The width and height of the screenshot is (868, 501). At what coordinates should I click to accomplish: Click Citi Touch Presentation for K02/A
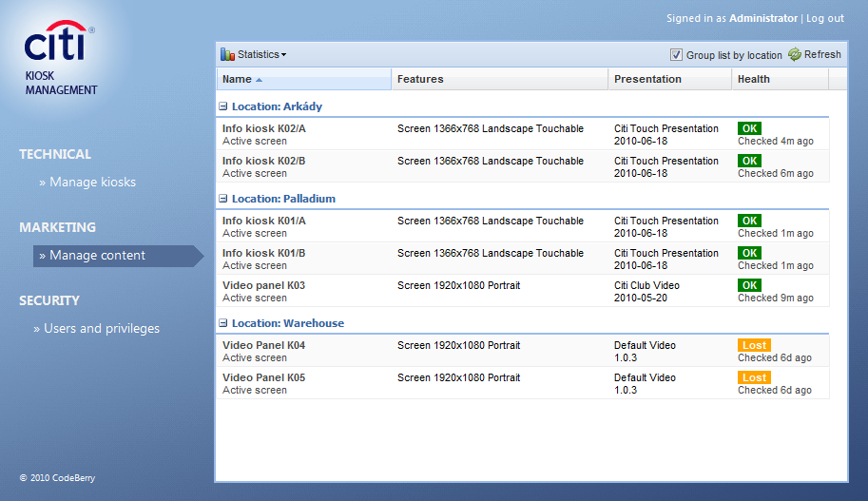[x=665, y=128]
